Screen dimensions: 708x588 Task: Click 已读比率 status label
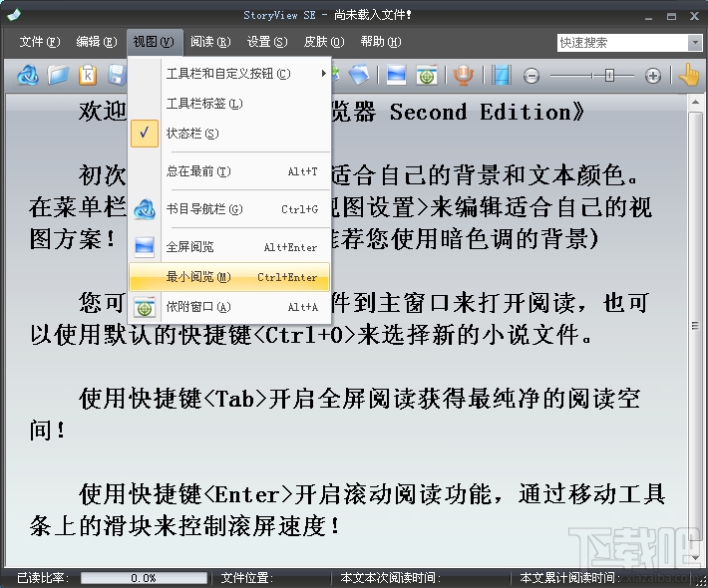[43, 578]
